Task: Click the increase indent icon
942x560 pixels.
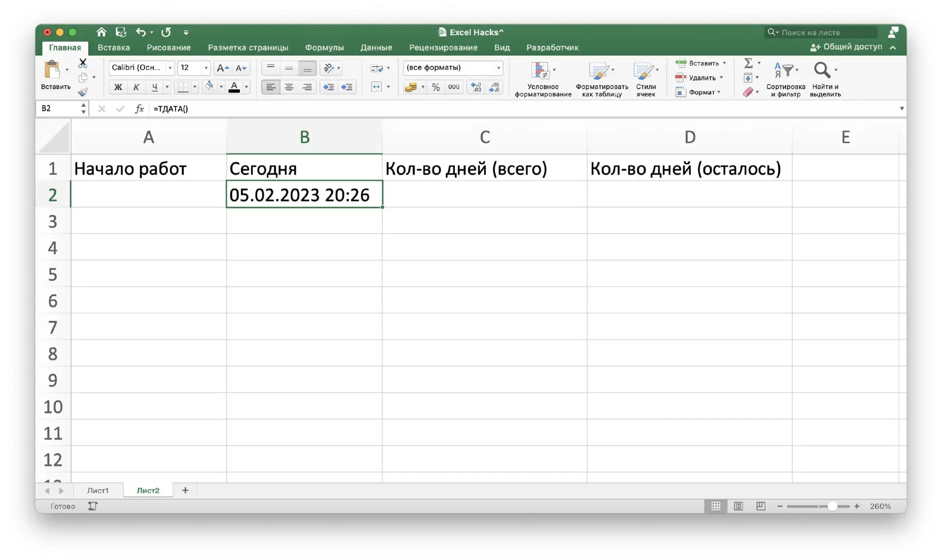Action: (347, 87)
